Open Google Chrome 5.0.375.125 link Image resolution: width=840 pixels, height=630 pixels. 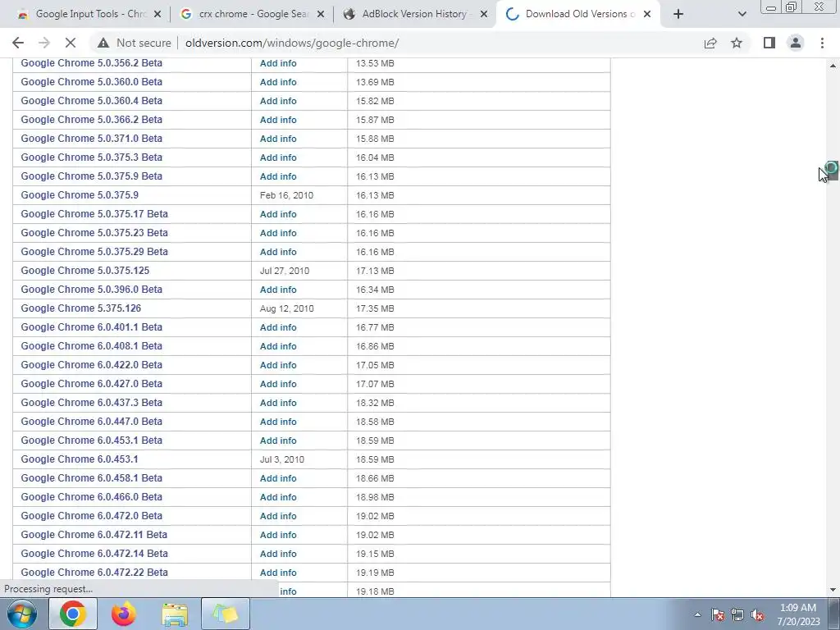[85, 271]
